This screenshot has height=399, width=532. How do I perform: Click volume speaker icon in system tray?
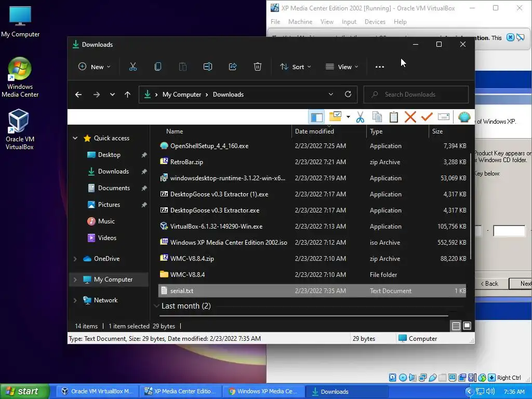tap(490, 391)
